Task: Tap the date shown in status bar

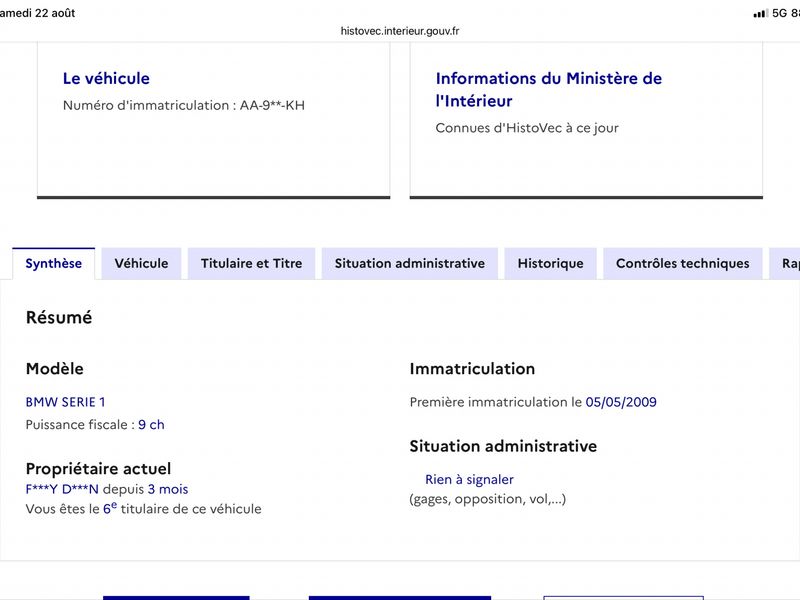Action: [x=38, y=13]
